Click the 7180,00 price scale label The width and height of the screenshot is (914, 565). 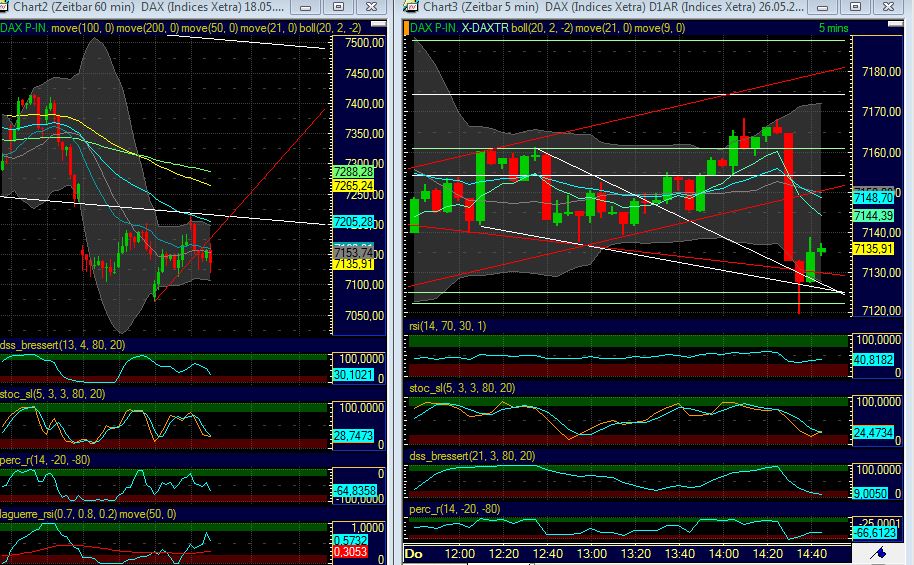[x=881, y=72]
